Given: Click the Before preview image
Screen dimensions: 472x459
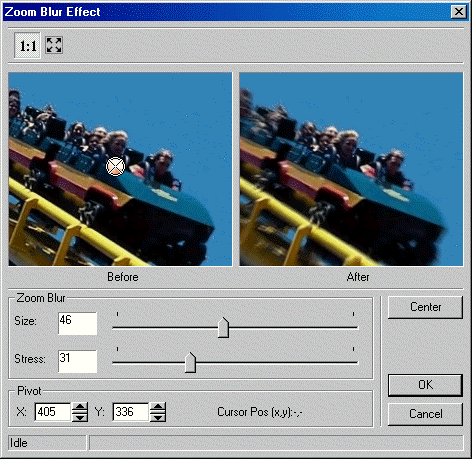Looking at the screenshot, I should tap(120, 169).
